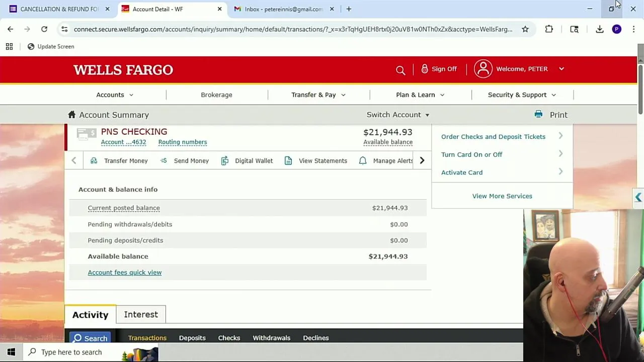Image resolution: width=644 pixels, height=362 pixels.
Task: Expand the Transfer & Pay menu
Action: coord(318,95)
